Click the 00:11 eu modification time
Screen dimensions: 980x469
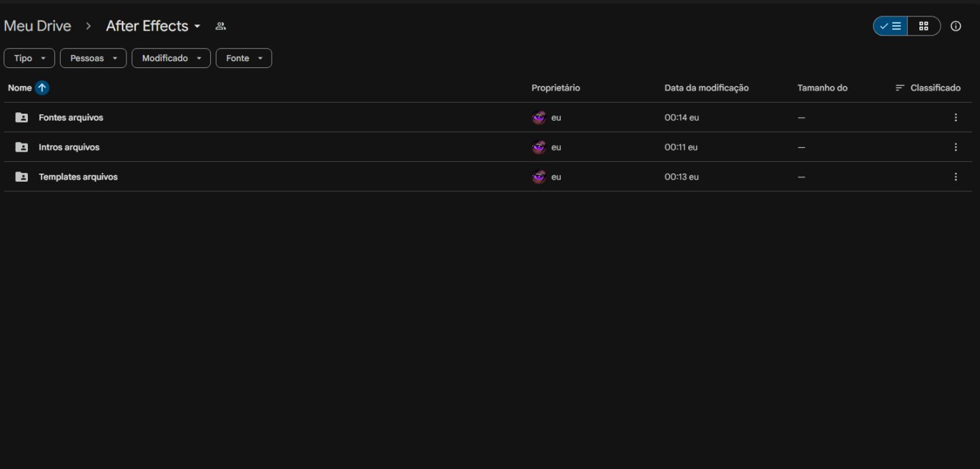coord(681,147)
